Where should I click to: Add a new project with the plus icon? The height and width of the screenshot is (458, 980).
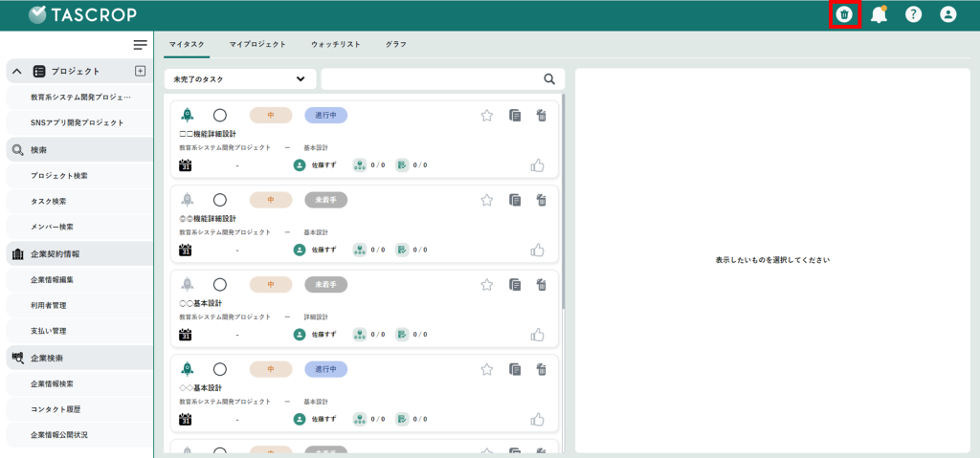[140, 71]
